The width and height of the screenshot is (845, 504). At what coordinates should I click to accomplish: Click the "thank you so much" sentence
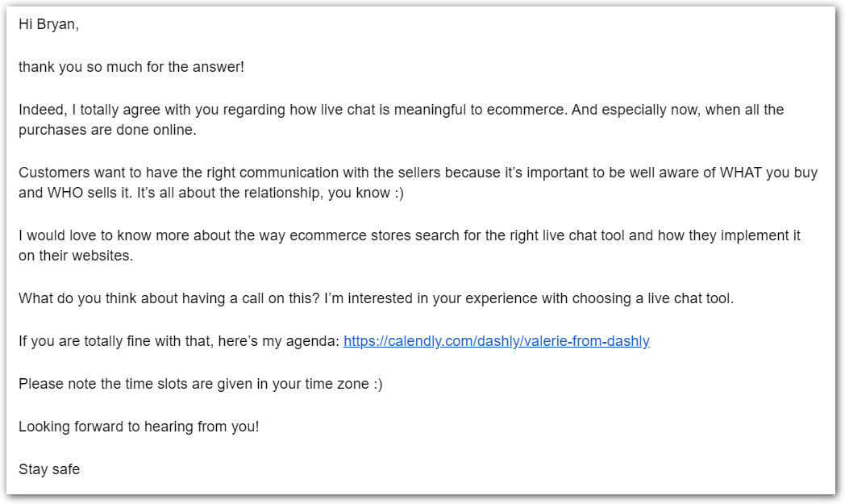pos(131,67)
